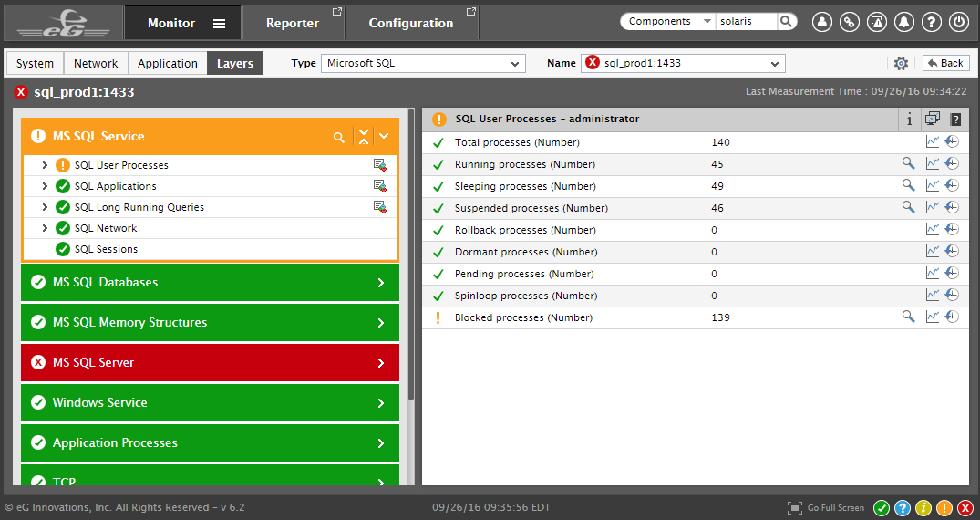Viewport: 980px width, 520px height.
Task: Click the alarm bell icon in header
Action: point(903,22)
